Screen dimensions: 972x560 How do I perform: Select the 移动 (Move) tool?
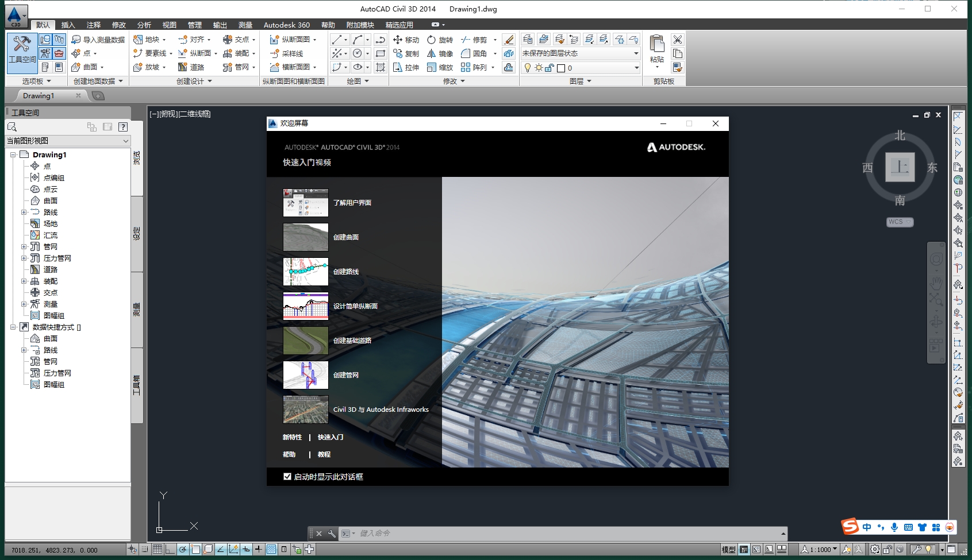pyautogui.click(x=406, y=40)
